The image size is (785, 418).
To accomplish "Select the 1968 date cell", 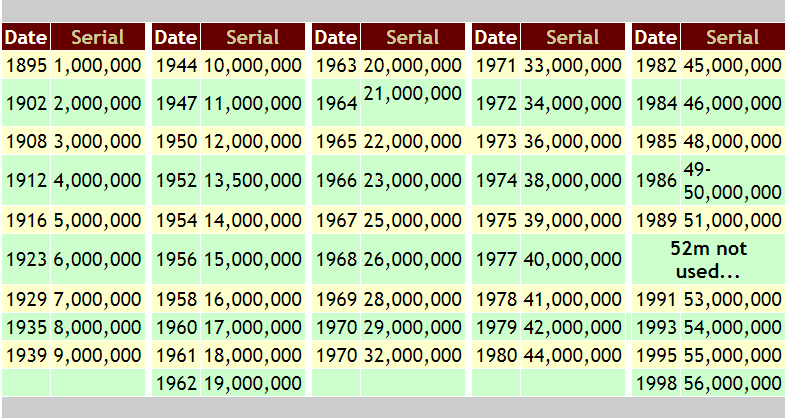I will (336, 259).
